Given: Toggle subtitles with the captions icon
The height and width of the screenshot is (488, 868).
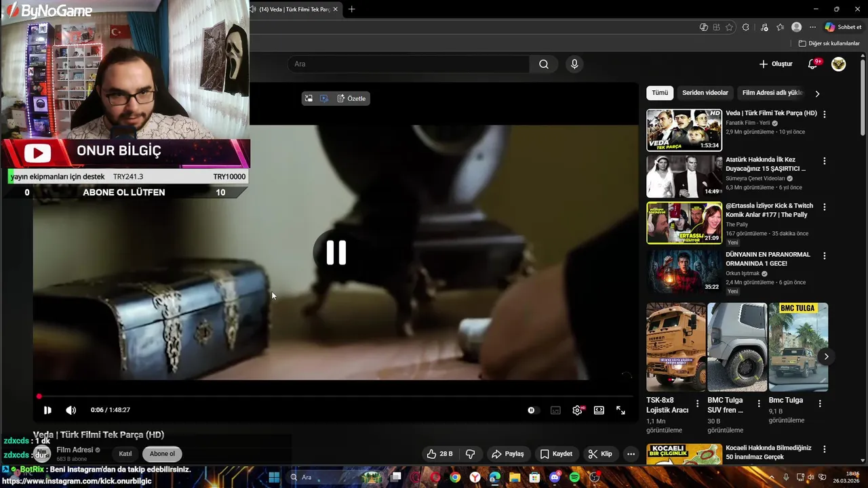Looking at the screenshot, I should click(555, 410).
